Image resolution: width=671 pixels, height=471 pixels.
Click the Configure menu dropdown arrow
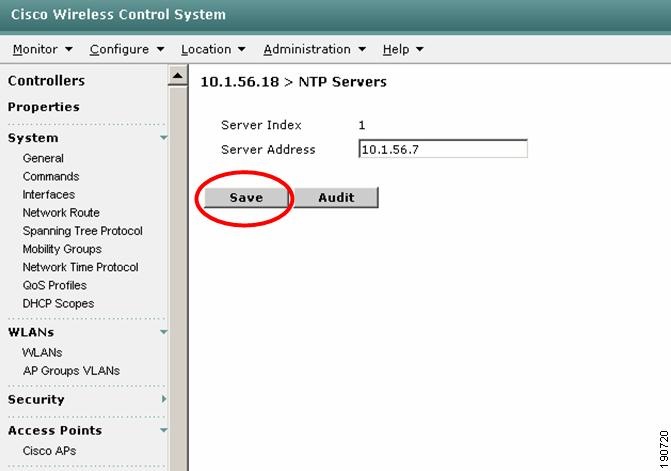[160, 49]
